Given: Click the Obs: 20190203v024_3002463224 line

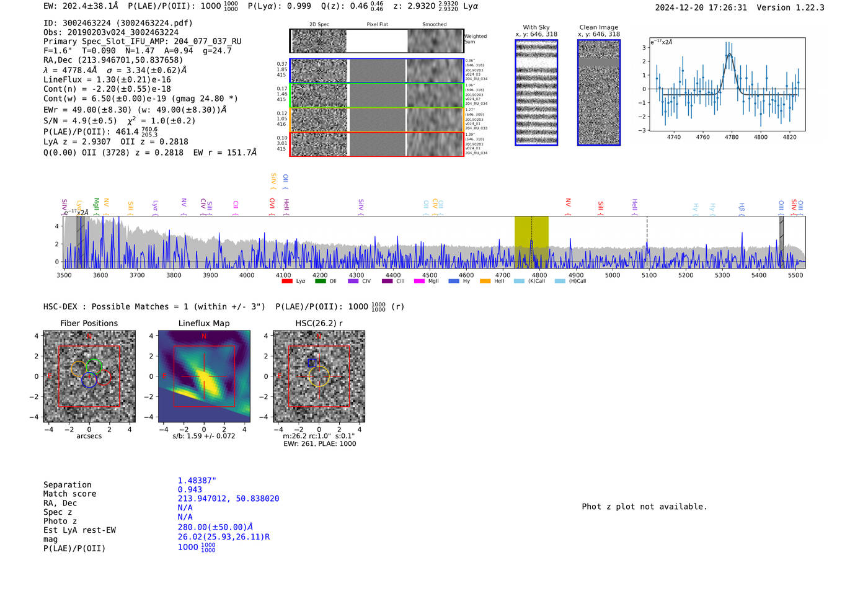Looking at the screenshot, I should tap(111, 32).
